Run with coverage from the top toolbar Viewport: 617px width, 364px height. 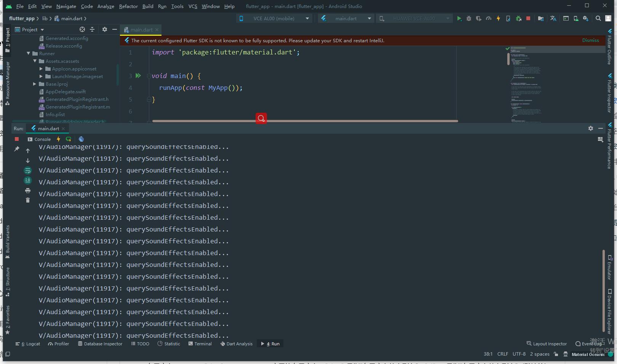(479, 18)
